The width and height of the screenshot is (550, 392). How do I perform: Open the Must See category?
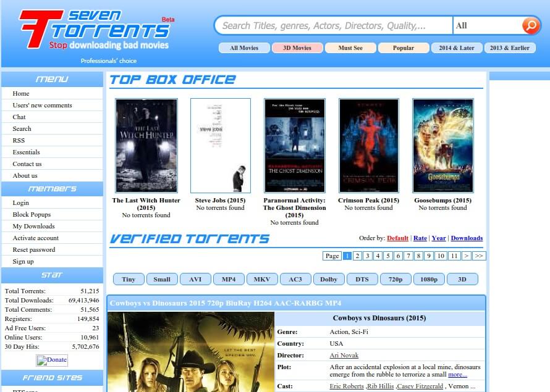350,48
